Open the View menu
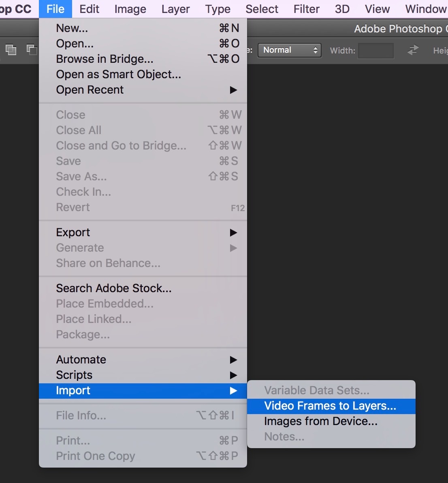The image size is (448, 483). point(377,9)
